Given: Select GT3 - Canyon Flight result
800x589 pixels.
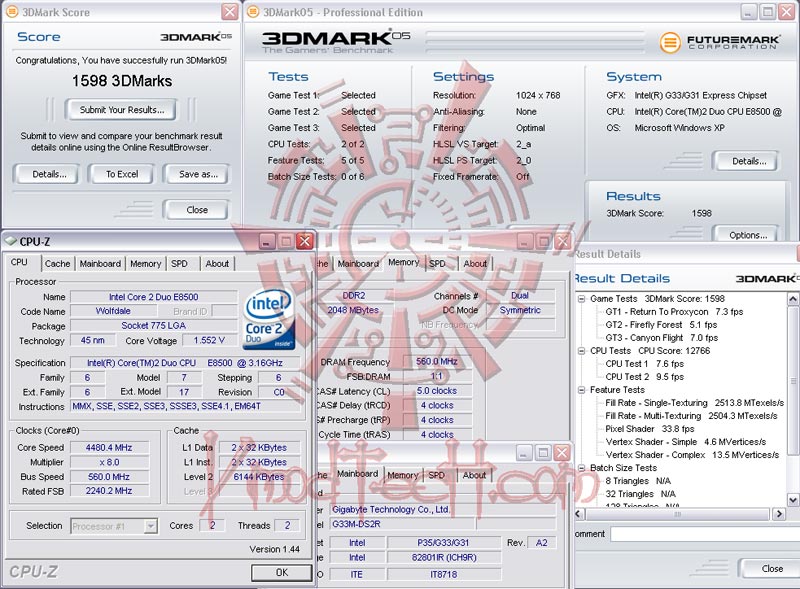Looking at the screenshot, I should 662,338.
